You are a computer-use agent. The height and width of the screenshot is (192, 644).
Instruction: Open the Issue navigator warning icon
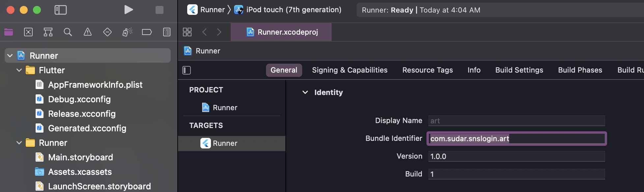(88, 32)
